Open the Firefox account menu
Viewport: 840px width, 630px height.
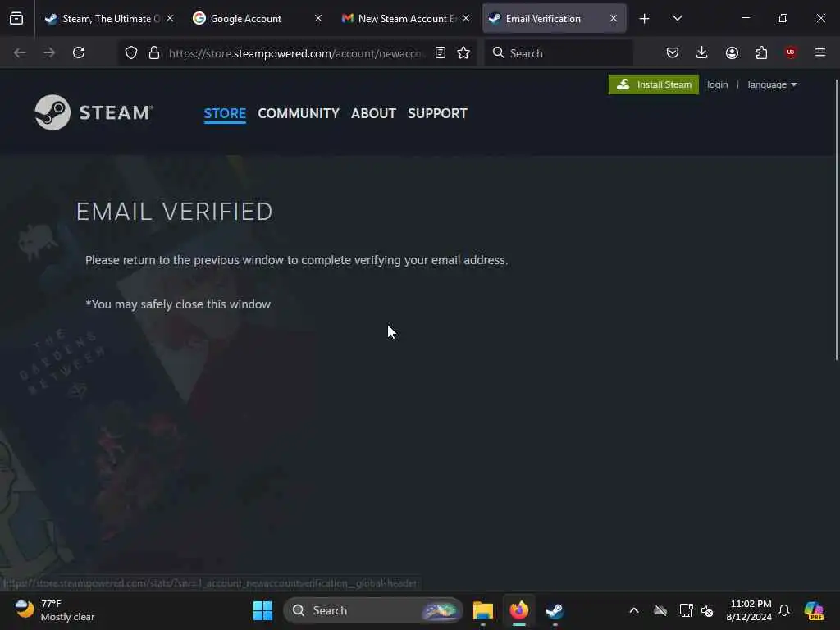pos(732,52)
